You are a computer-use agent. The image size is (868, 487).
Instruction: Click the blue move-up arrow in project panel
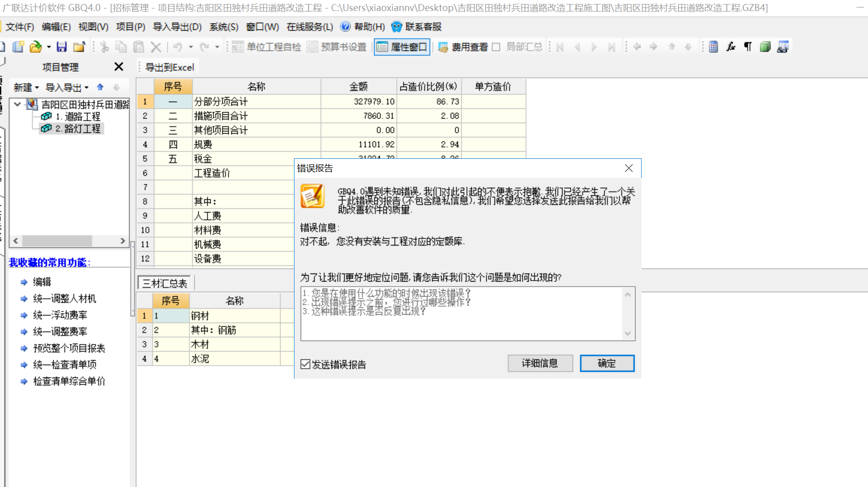tap(100, 87)
